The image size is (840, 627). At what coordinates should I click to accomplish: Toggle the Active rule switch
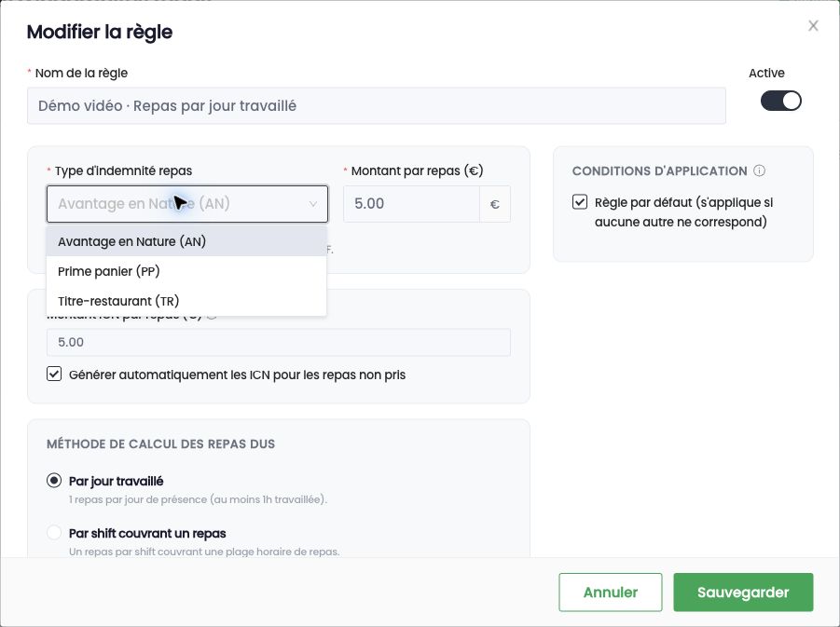780,101
